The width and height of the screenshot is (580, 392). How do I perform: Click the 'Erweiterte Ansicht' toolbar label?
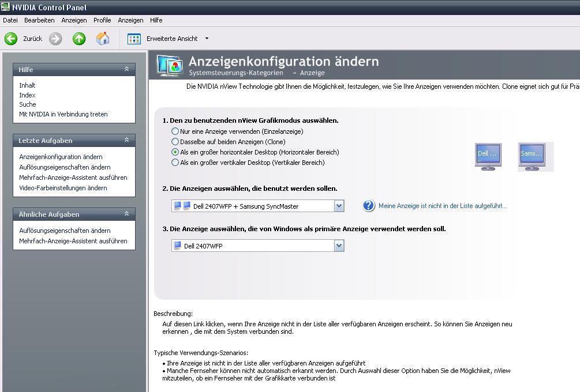(172, 39)
